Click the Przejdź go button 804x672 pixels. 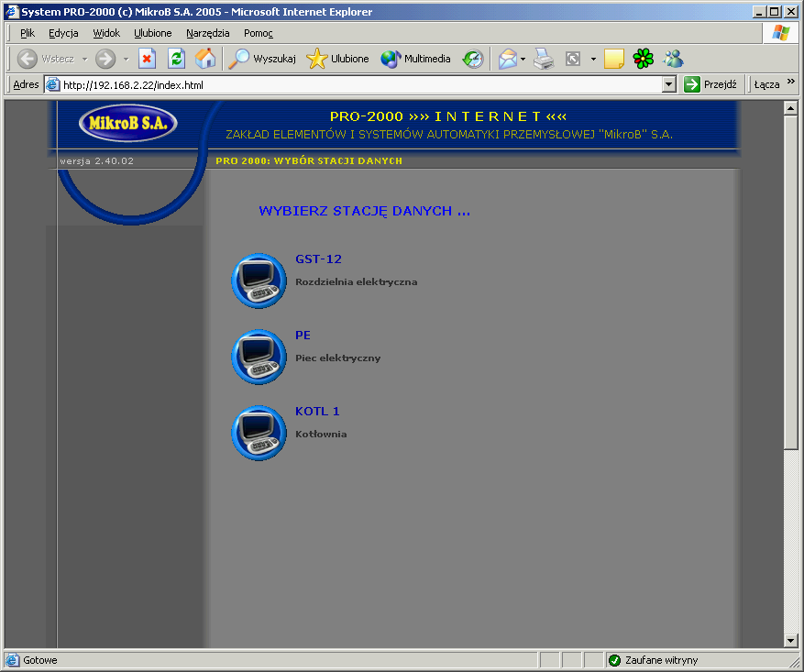(x=710, y=84)
